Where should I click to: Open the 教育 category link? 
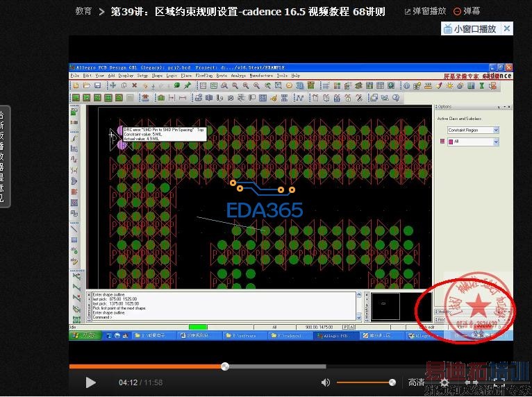click(x=83, y=11)
